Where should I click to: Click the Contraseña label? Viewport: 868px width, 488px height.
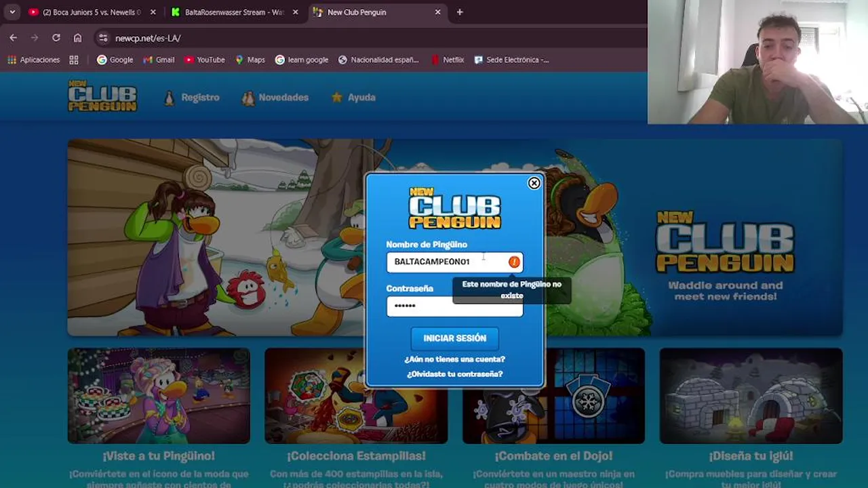[x=410, y=289]
